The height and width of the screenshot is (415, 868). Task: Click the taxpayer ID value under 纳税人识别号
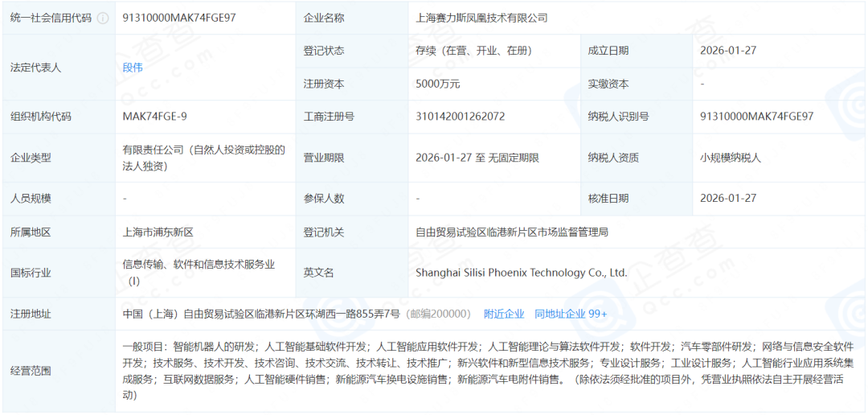(x=757, y=117)
